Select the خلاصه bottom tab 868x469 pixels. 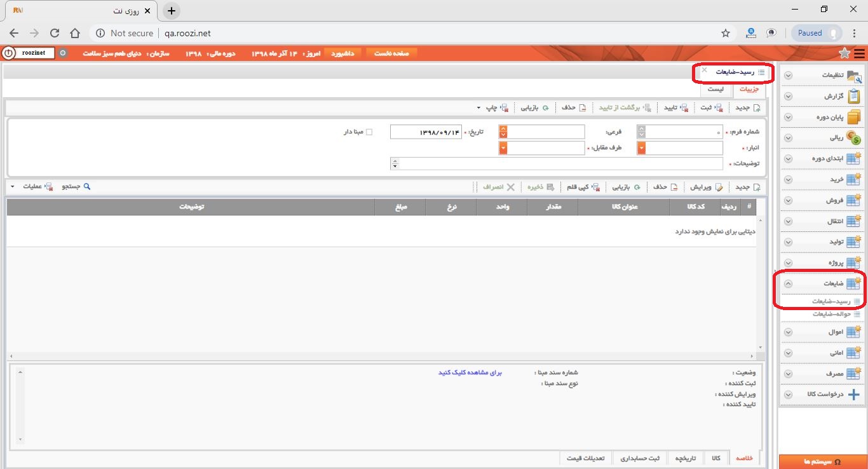click(744, 458)
